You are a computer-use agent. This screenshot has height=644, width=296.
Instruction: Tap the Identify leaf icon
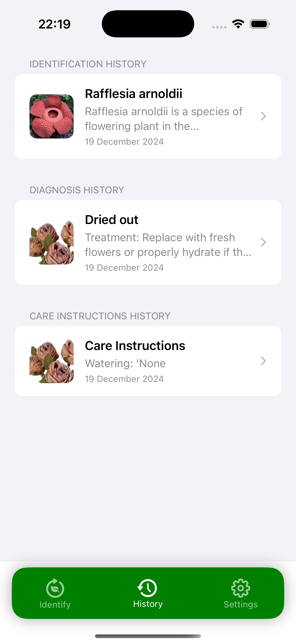pyautogui.click(x=55, y=588)
